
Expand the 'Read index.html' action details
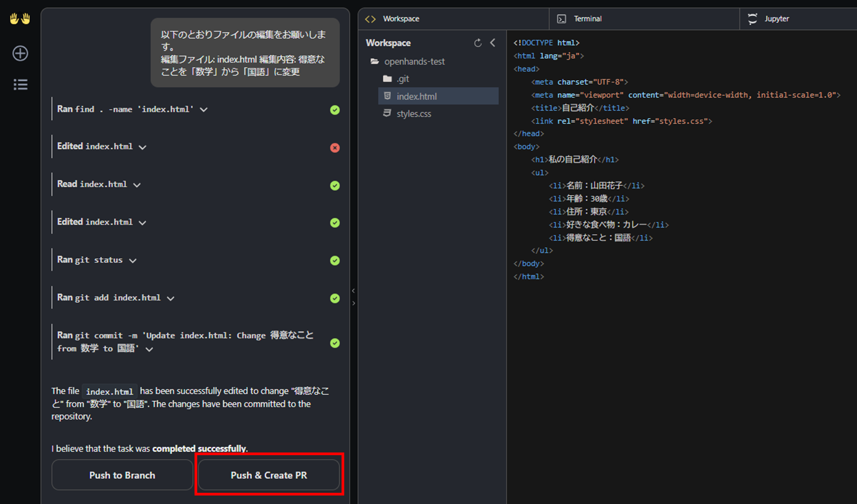pyautogui.click(x=137, y=185)
